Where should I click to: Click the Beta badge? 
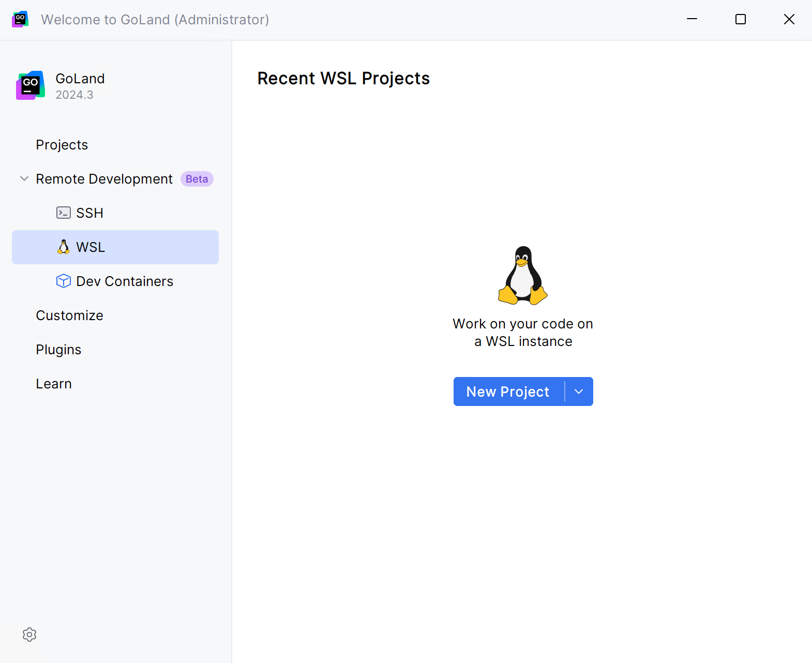[197, 179]
